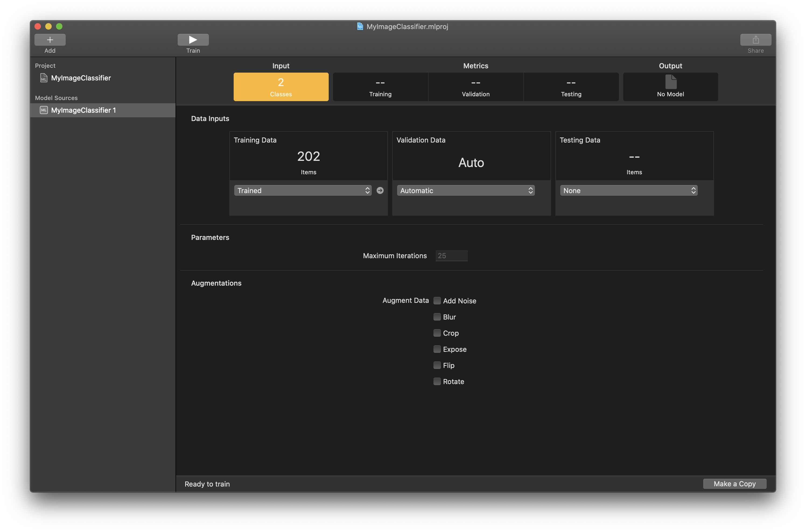Tick the Rotate augmentation checkbox
Viewport: 806px width, 532px height.
pos(437,381)
